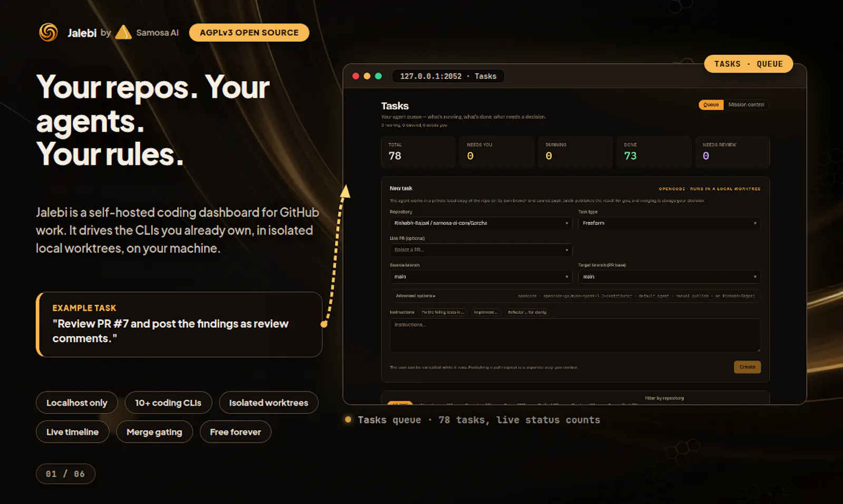Open the Target branch dropdown

tap(669, 276)
